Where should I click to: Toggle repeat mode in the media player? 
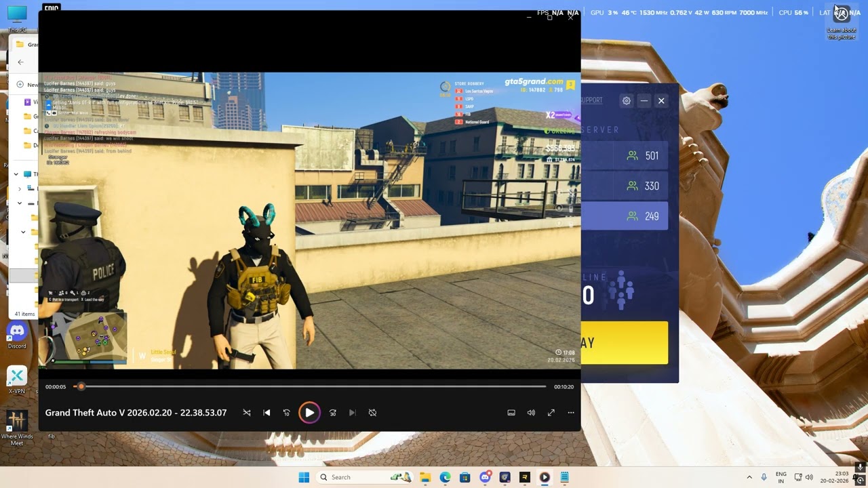pos(372,413)
